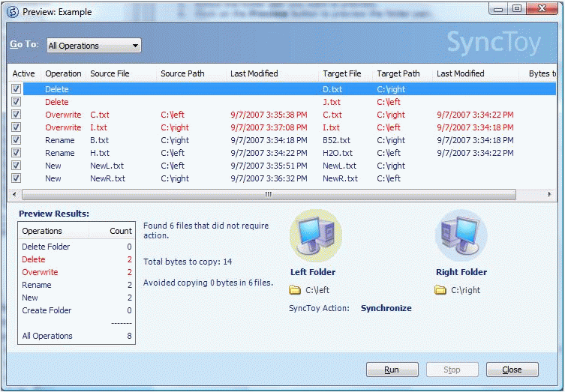The height and width of the screenshot is (392, 565).
Task: Sort by the Target File column header
Action: 346,73
